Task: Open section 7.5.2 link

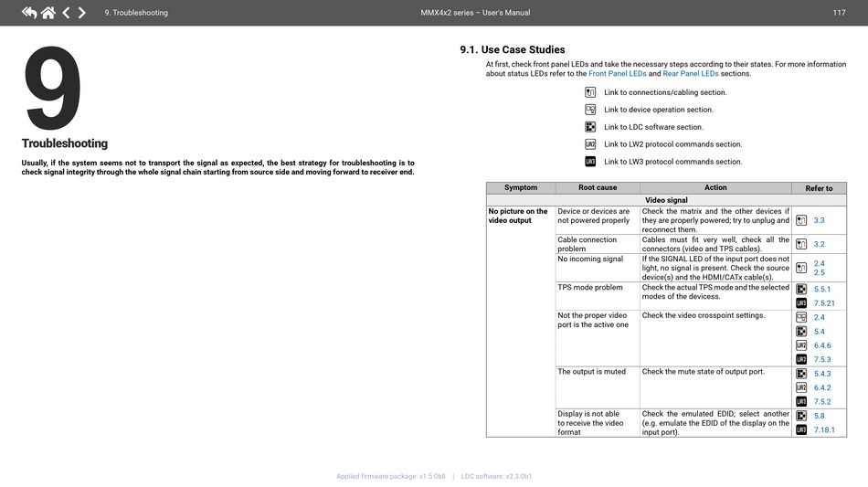Action: pyautogui.click(x=822, y=402)
